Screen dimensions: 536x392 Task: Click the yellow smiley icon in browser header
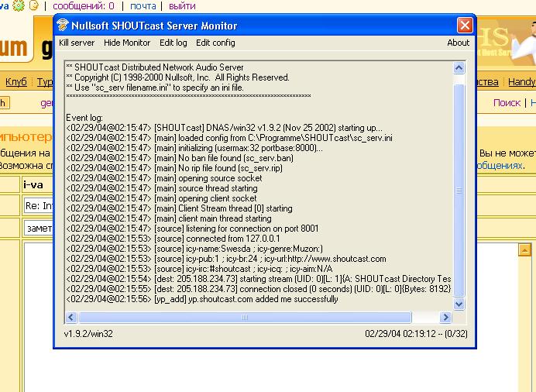[33, 5]
